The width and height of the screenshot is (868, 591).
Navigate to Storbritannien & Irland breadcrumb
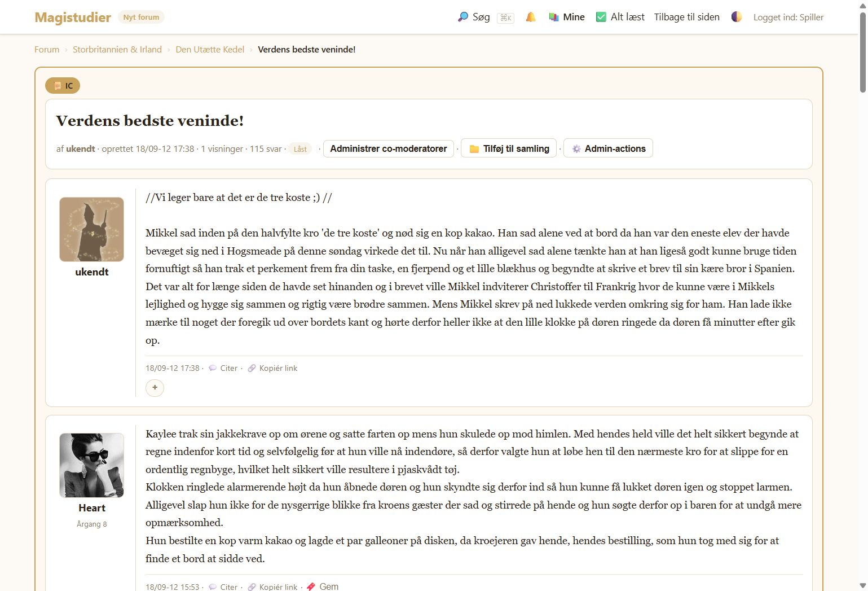117,50
